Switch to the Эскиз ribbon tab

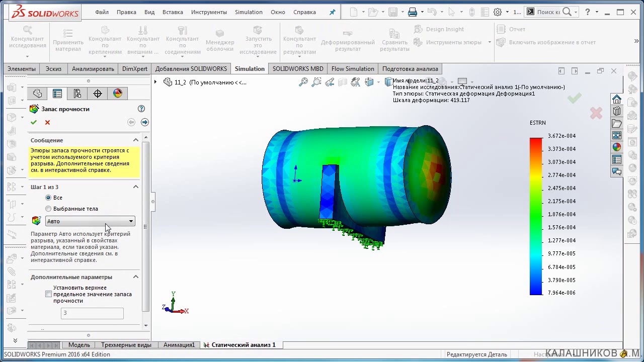(53, 69)
